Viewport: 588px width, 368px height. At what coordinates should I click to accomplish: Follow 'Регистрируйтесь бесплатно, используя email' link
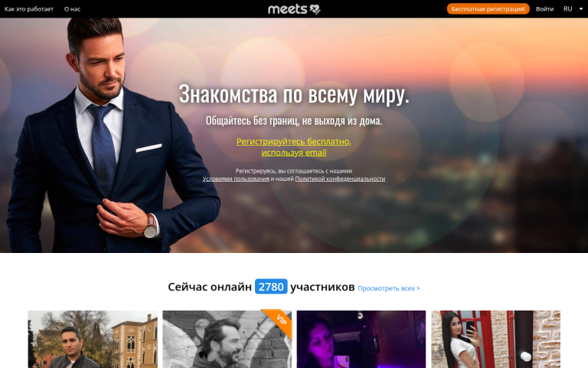tap(294, 147)
